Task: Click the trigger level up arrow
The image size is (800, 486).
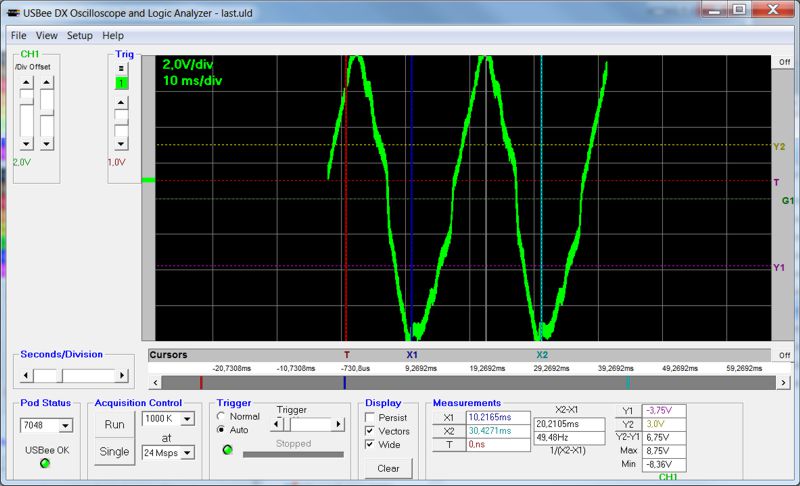Action: pos(121,103)
